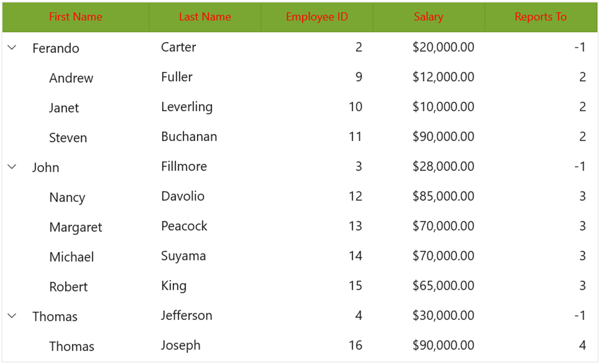Click the Employee ID column header
The width and height of the screenshot is (600, 364).
click(x=317, y=17)
